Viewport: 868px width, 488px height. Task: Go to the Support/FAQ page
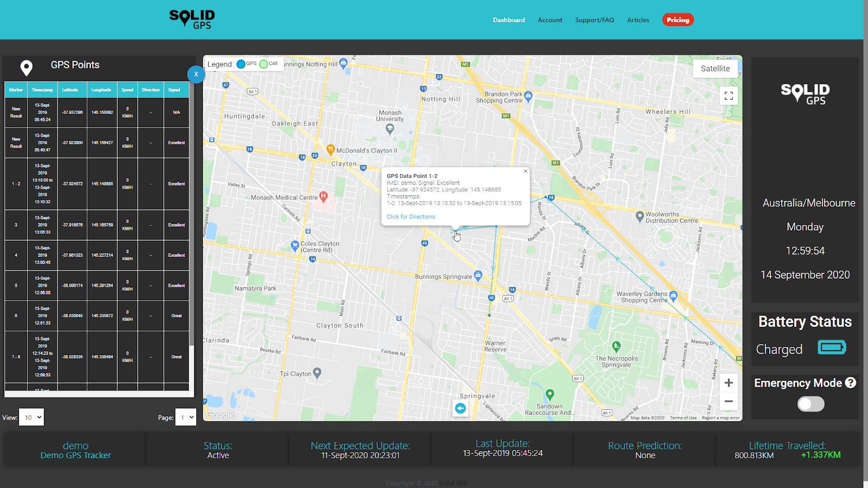[594, 20]
